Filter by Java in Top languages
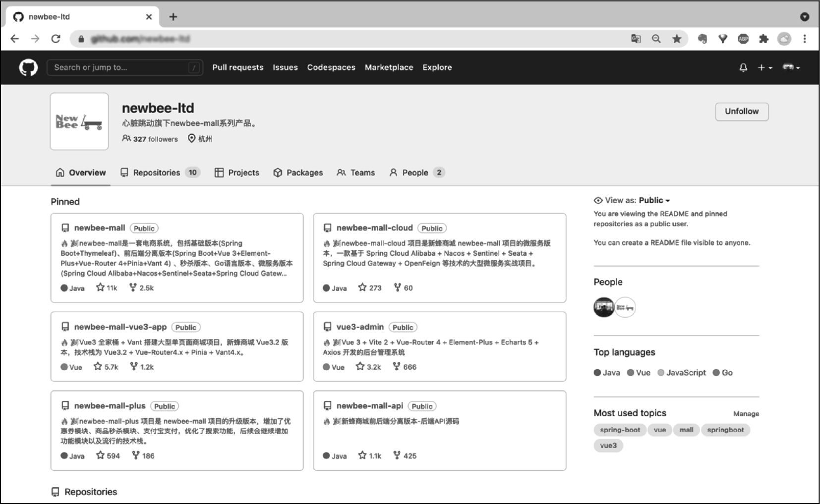Screen dimensions: 820x504 (x=607, y=373)
